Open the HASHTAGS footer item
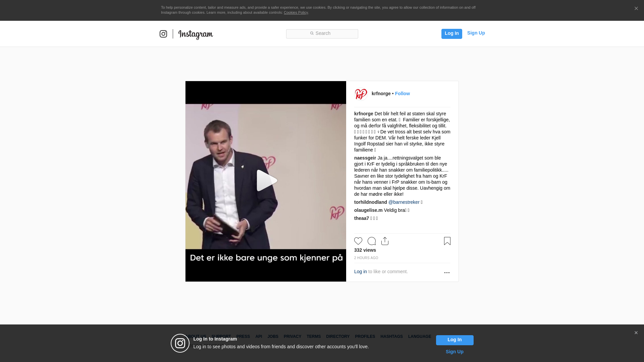The width and height of the screenshot is (644, 362). point(391,337)
